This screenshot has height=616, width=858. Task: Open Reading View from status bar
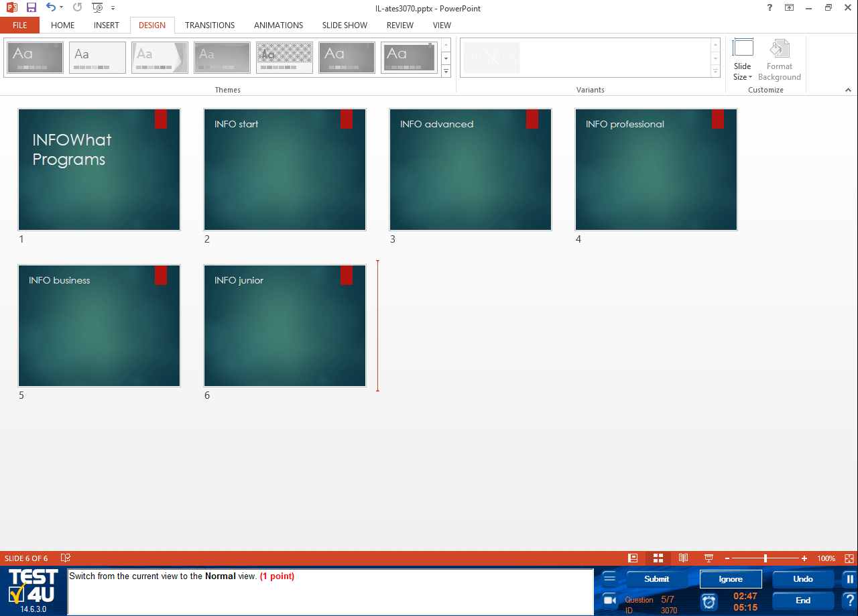tap(683, 558)
